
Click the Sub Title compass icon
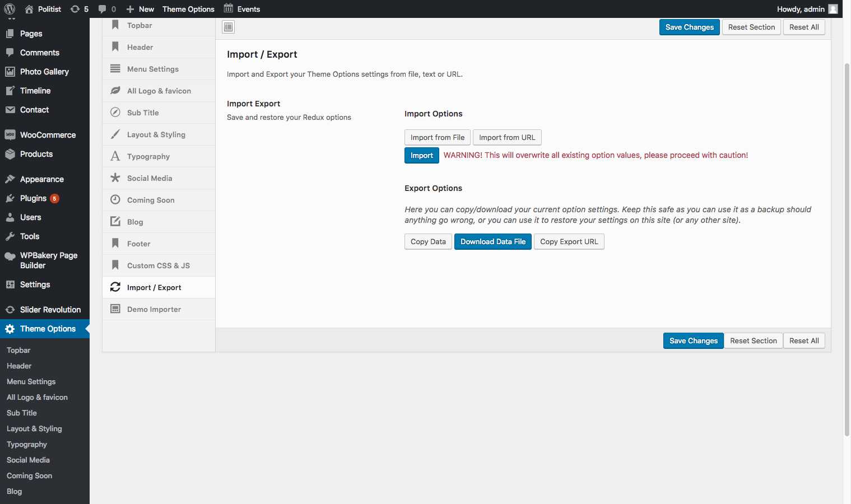pos(115,113)
